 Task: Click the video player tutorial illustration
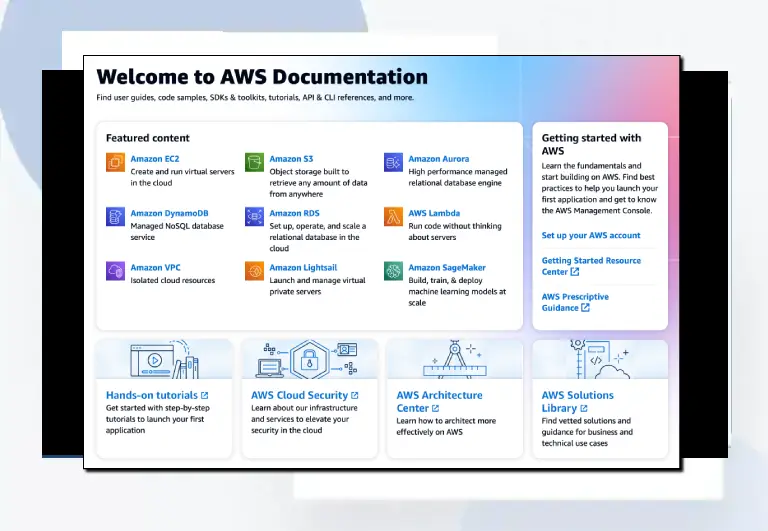[x=165, y=360]
